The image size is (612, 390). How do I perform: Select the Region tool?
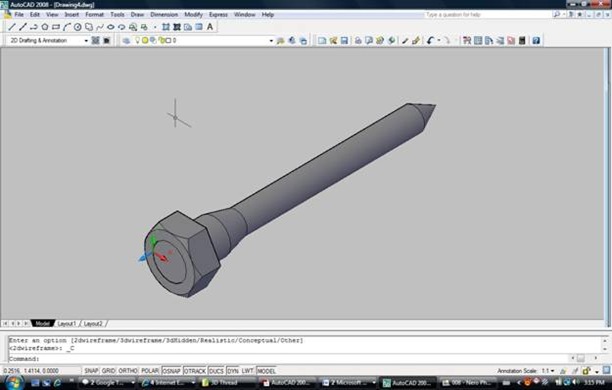click(188, 27)
